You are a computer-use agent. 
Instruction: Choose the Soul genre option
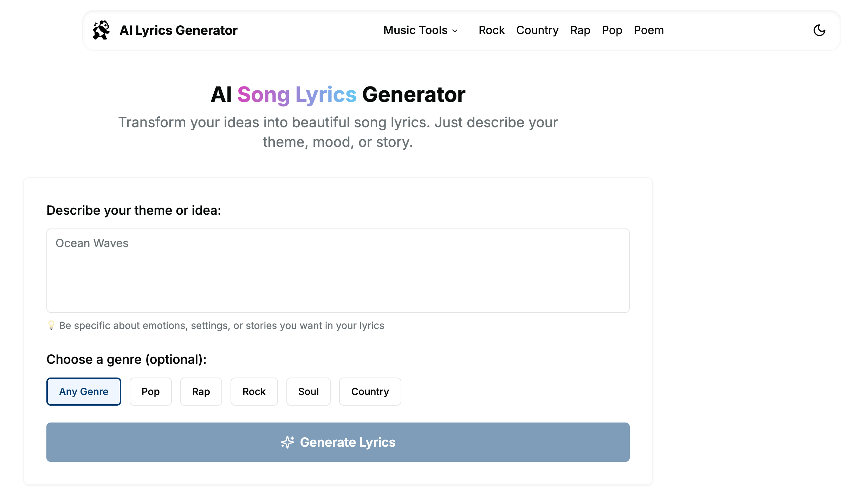[308, 392]
